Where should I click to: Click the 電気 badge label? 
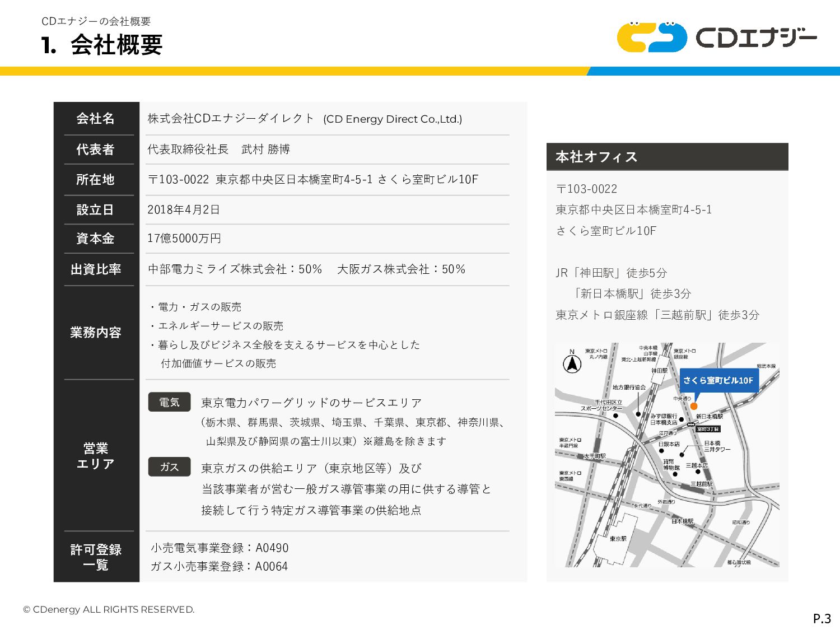169,402
